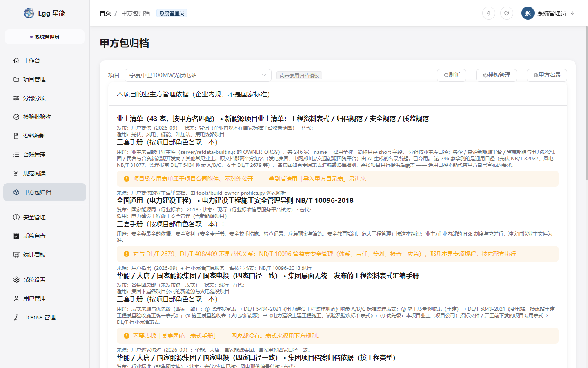Open 模板管理 template management
The height and width of the screenshot is (368, 588).
[x=497, y=75]
